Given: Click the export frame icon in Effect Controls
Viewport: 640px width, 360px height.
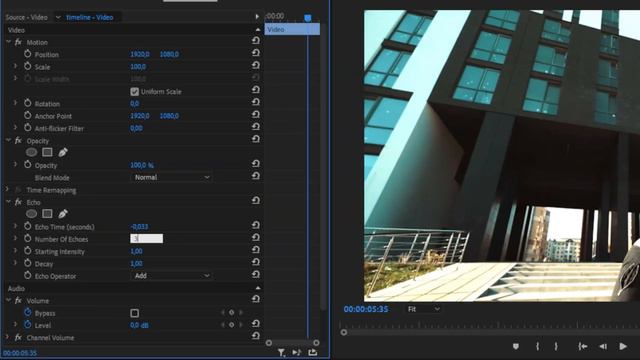Looking at the screenshot, I should point(313,352).
